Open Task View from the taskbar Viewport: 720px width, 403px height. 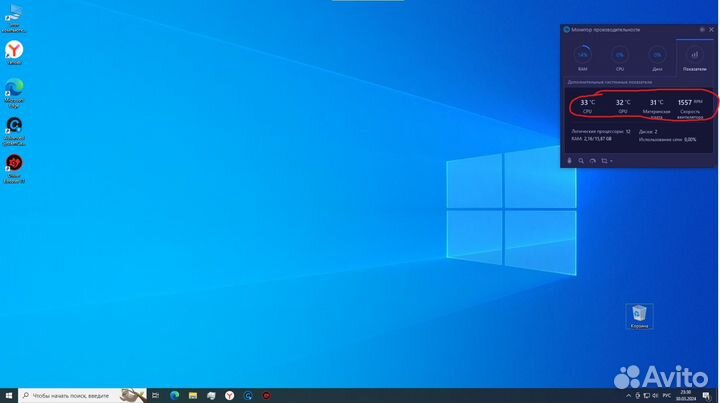coord(156,395)
